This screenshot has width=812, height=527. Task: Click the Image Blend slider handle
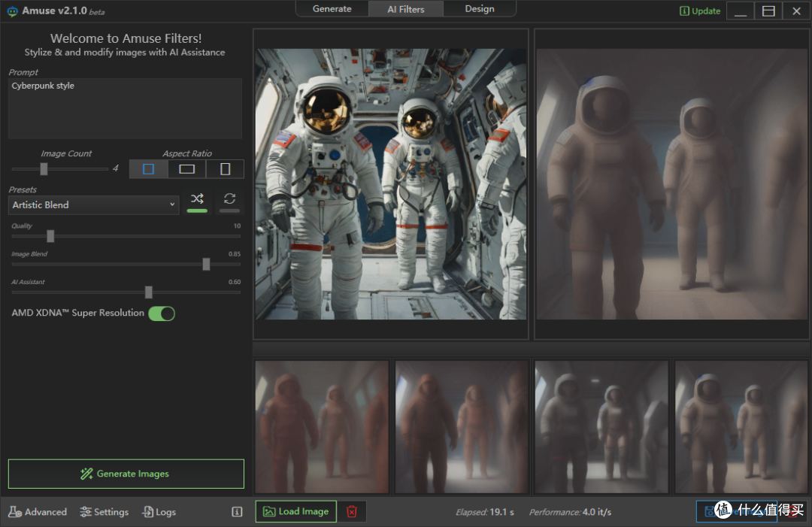206,264
